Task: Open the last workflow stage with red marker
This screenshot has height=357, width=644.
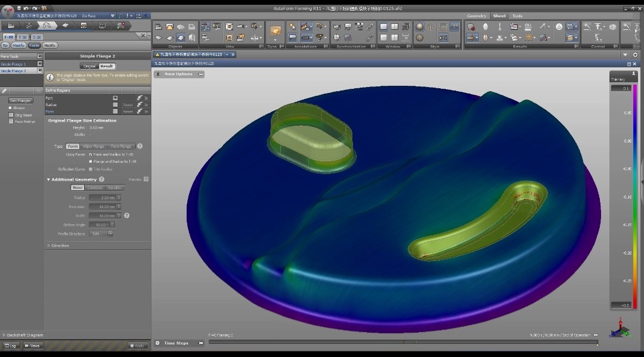Action: tap(120, 26)
